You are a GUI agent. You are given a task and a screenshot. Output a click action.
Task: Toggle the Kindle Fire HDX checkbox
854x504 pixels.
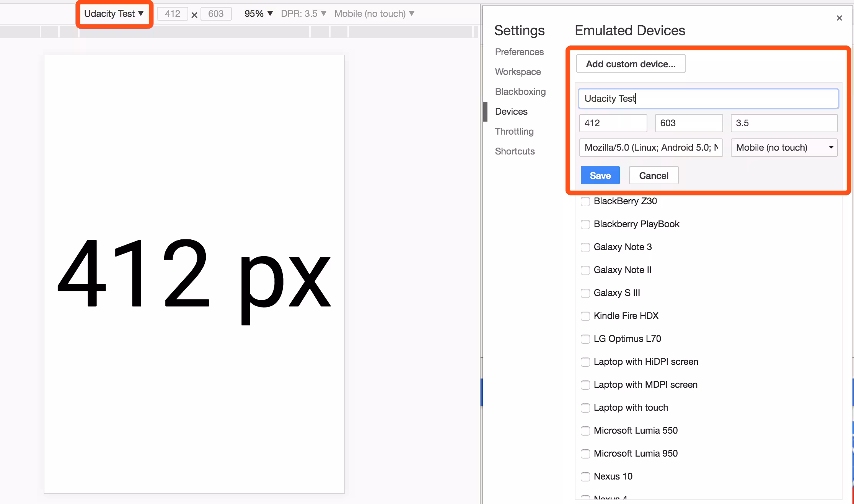tap(585, 316)
